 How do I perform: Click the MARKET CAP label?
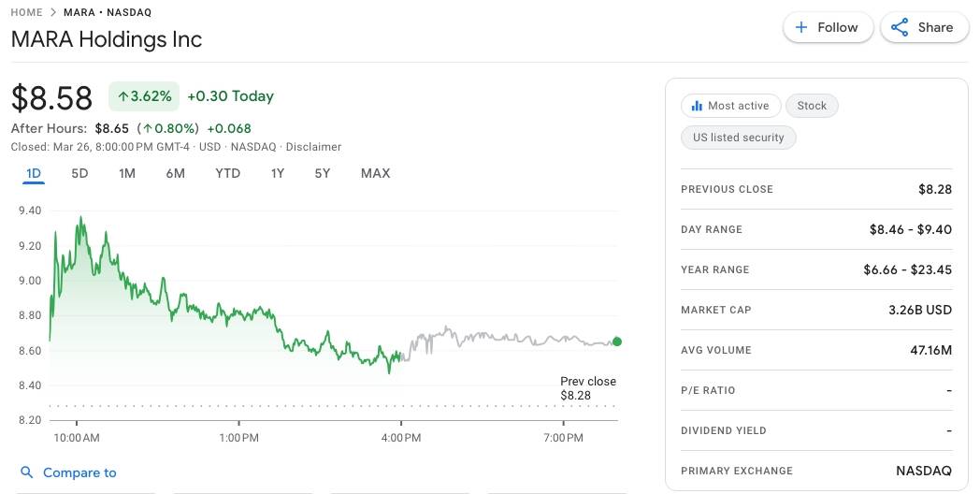click(716, 310)
